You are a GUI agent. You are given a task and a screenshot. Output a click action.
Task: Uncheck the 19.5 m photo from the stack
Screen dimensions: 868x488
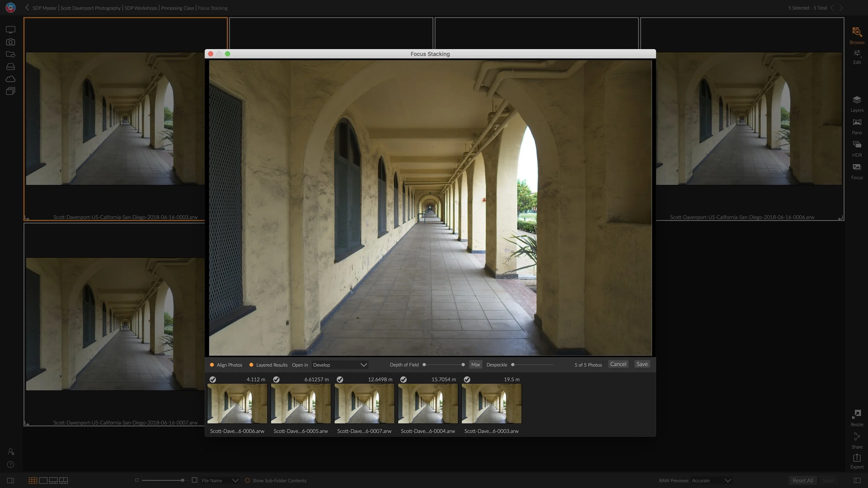467,379
